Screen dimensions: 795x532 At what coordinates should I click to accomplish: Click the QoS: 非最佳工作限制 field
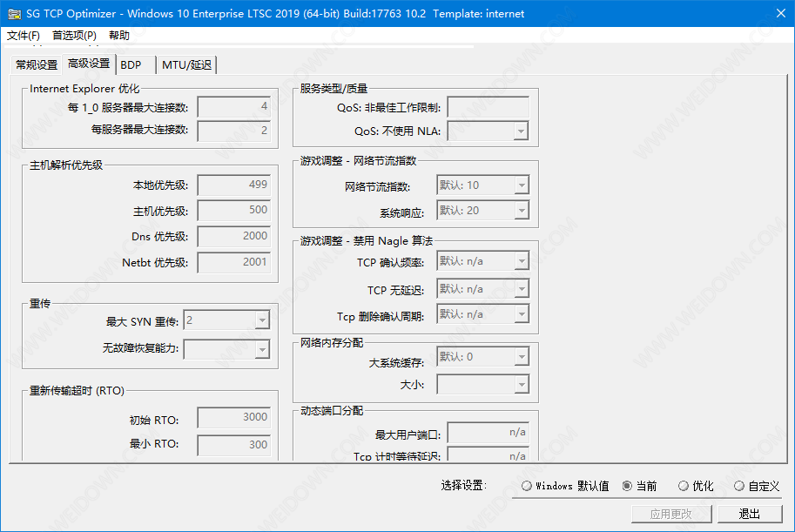(488, 107)
